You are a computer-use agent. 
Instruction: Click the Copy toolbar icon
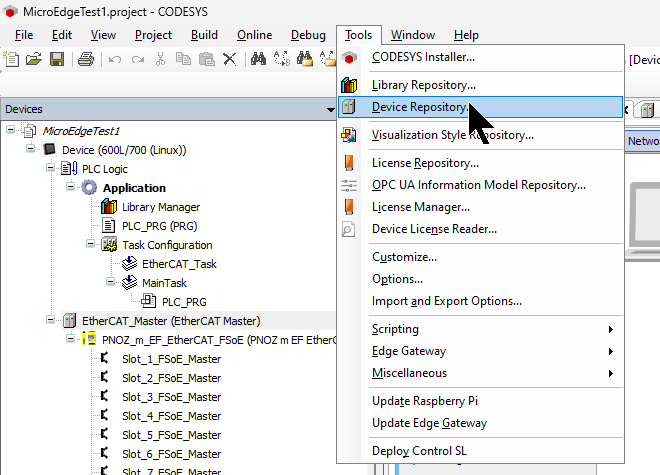(x=183, y=59)
